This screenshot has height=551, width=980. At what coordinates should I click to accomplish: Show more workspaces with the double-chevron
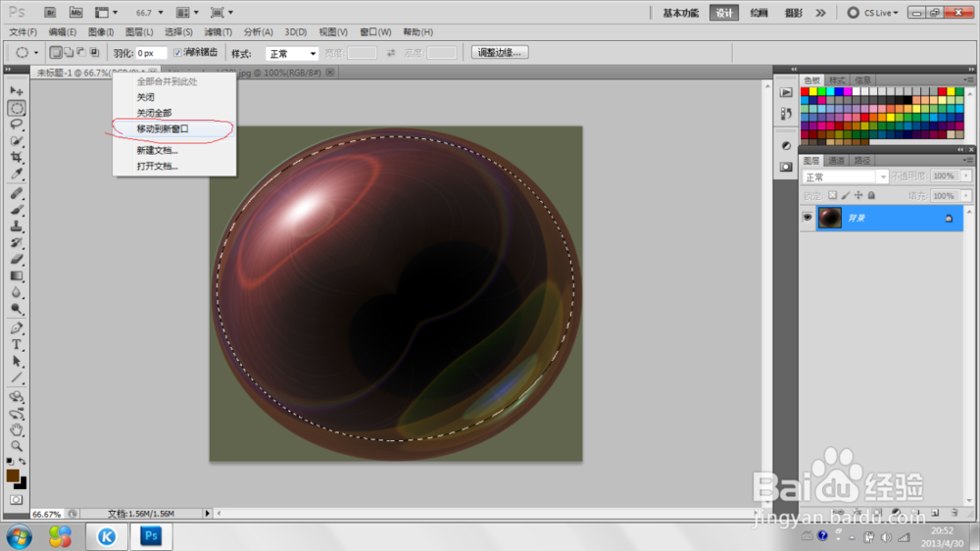[820, 13]
